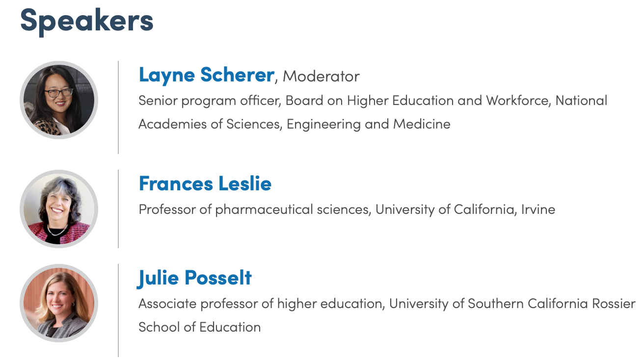Click the vertical divider beside Layne Scherer
644x362 pixels.
pos(118,107)
